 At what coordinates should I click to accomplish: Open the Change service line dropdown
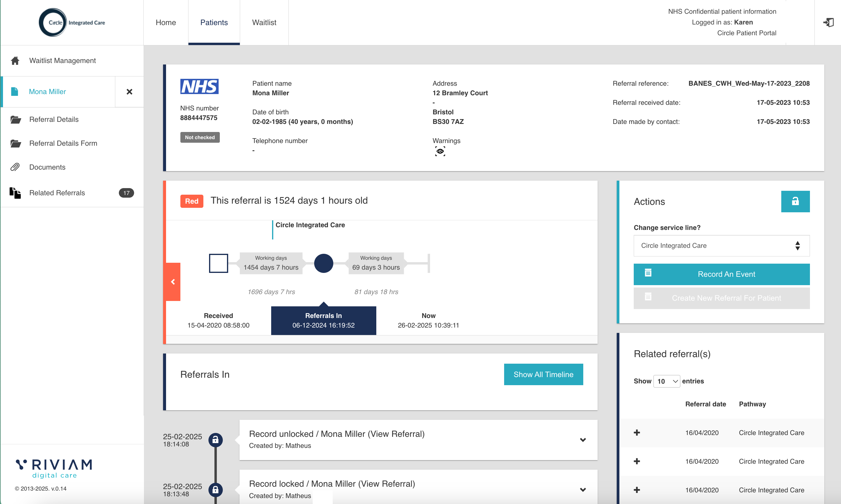click(x=721, y=245)
